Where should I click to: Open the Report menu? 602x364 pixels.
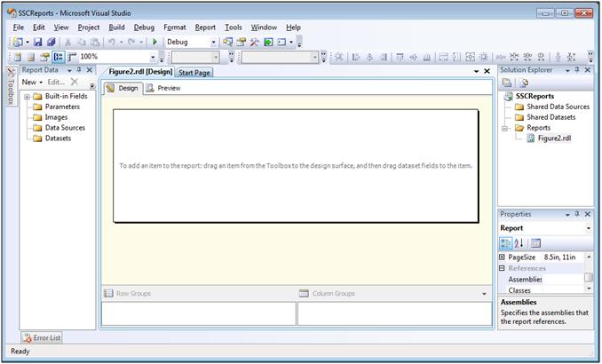[205, 28]
